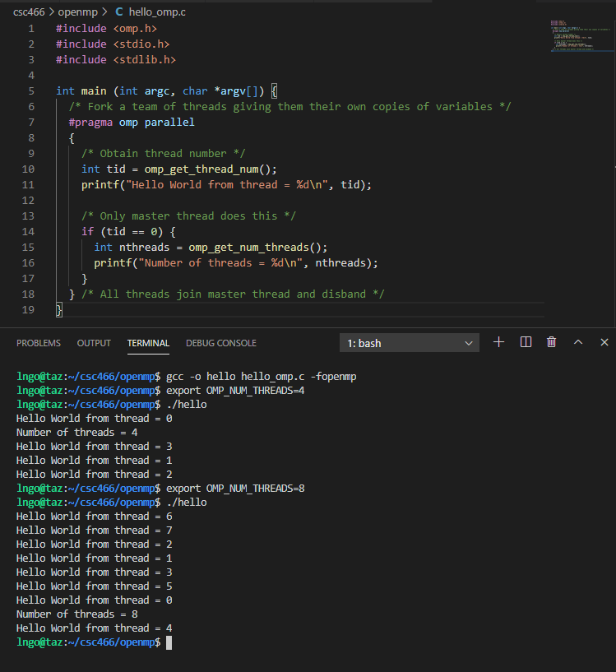This screenshot has width=616, height=672.
Task: Expand the csc466 breadcrumb item
Action: pos(28,12)
